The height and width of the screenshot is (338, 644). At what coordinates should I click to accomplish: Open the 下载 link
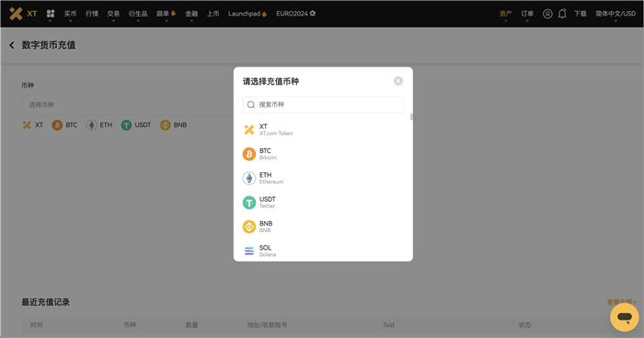pos(581,14)
